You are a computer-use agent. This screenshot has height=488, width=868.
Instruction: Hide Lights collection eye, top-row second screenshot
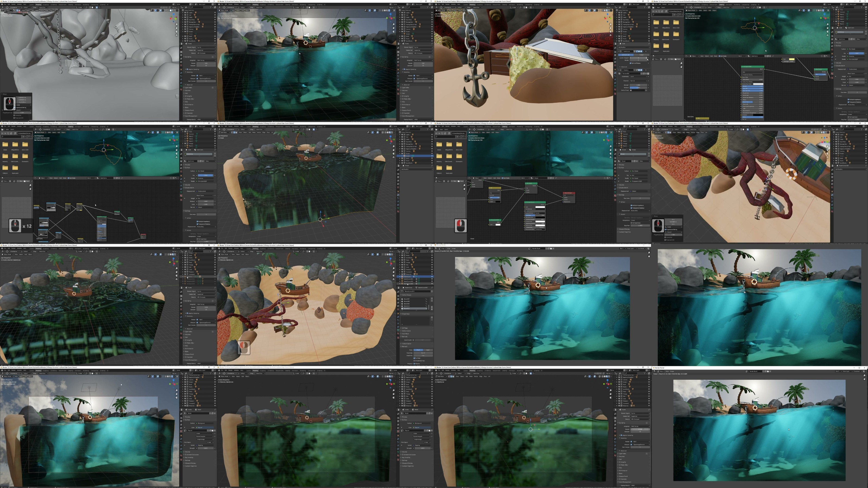[x=432, y=12]
